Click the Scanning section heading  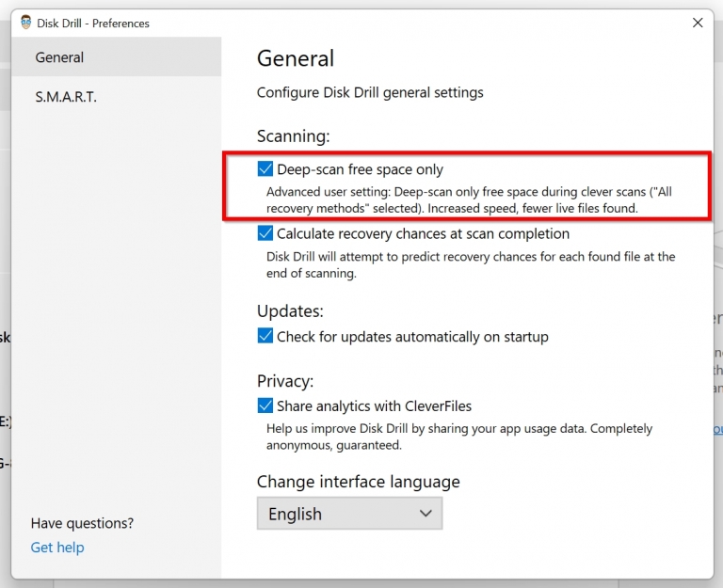coord(293,136)
